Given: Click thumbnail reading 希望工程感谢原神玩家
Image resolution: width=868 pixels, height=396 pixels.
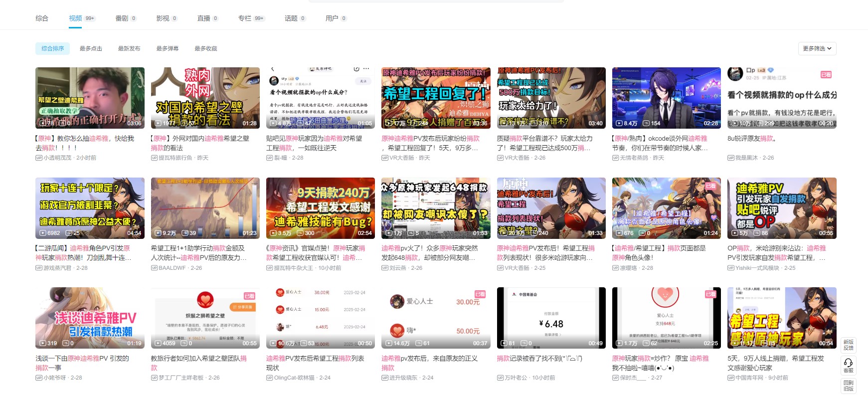Looking at the screenshot, I should click(782, 318).
